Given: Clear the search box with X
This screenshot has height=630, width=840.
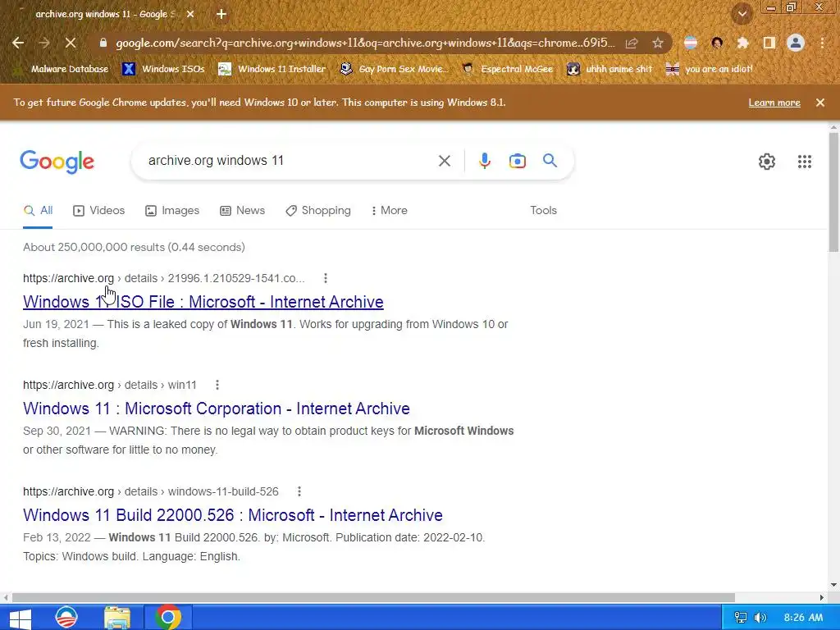Looking at the screenshot, I should [444, 161].
